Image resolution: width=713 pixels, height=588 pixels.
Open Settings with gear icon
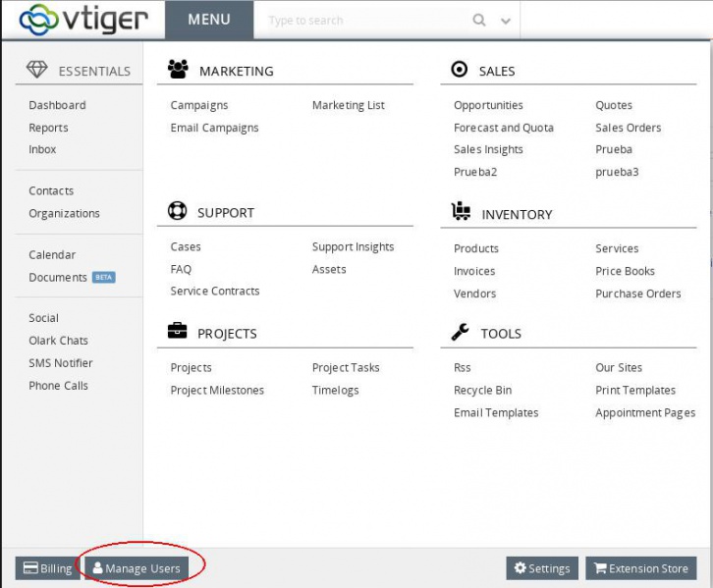[x=541, y=568]
